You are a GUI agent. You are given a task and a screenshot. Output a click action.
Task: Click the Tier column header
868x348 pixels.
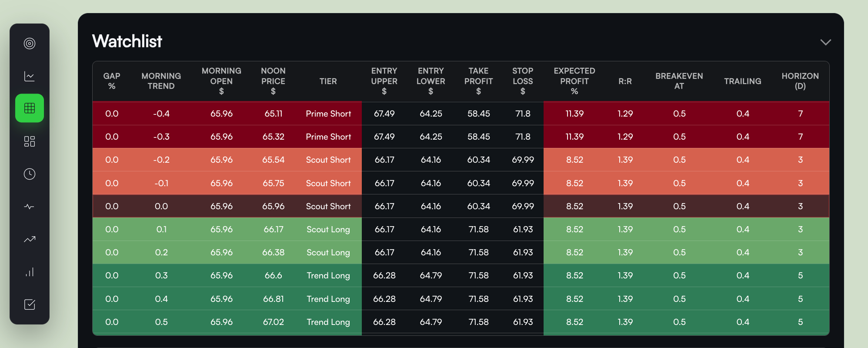(328, 81)
